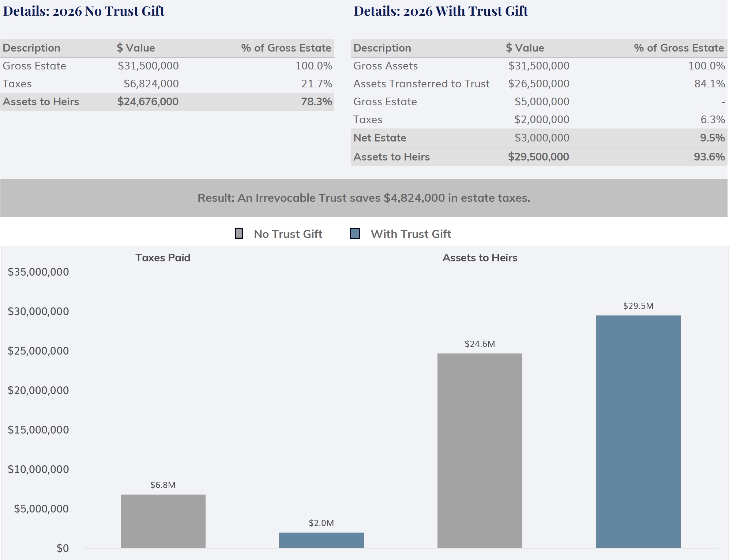The image size is (729, 560).
Task: Select the 'Details: 2026 With Trust Gift' heading
Action: coord(441,11)
